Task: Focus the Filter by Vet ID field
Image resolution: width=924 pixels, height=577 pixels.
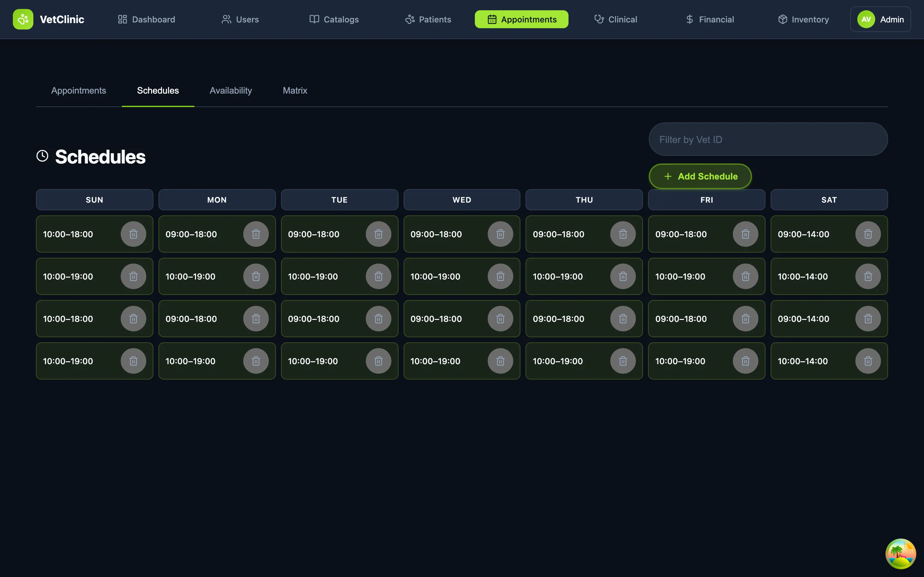Action: (768, 139)
